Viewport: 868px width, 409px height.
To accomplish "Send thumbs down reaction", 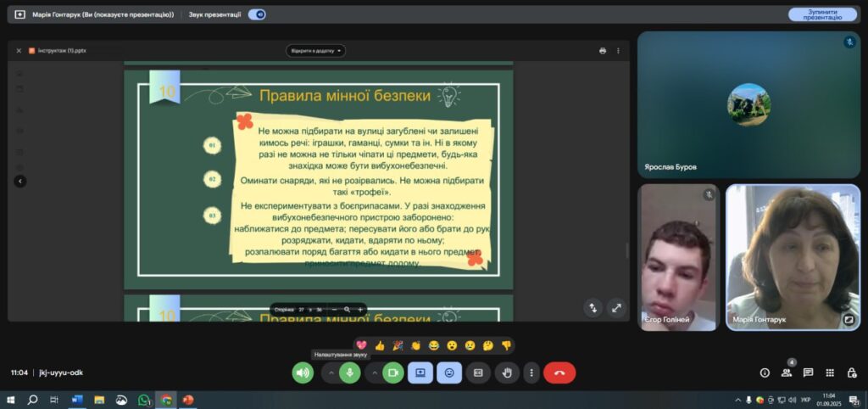I will click(506, 346).
